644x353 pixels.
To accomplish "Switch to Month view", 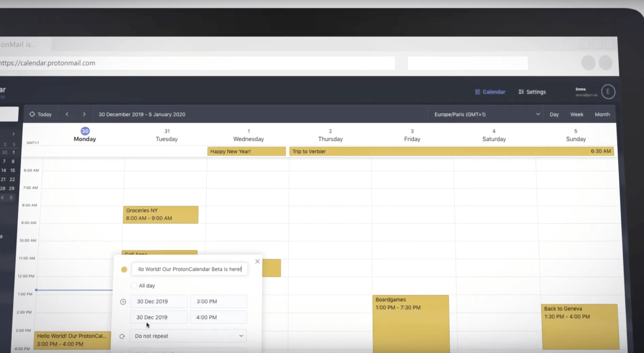I will (602, 114).
